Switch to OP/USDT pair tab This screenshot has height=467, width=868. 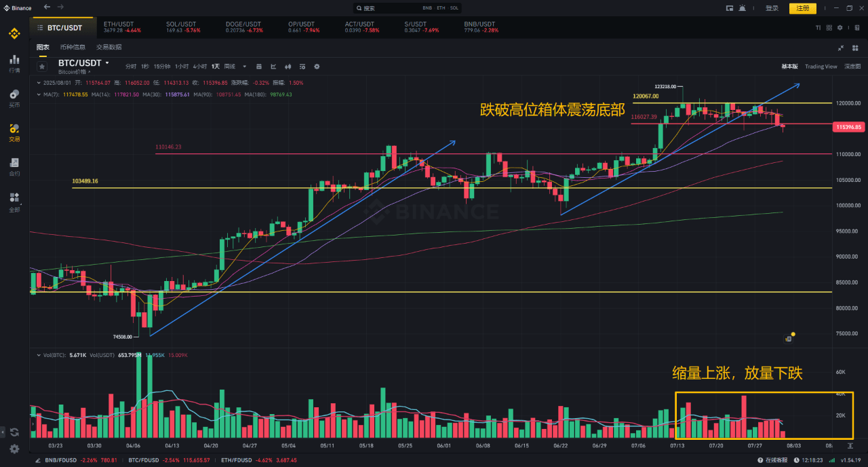pos(304,27)
